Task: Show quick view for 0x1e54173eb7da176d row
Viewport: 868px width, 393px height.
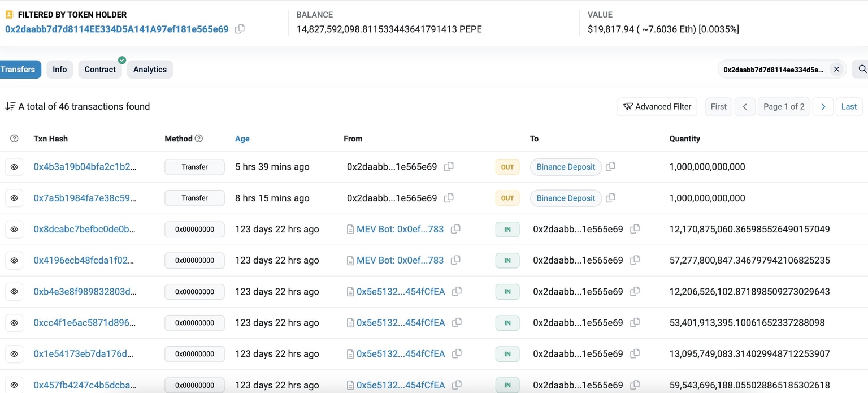Action: pos(14,354)
